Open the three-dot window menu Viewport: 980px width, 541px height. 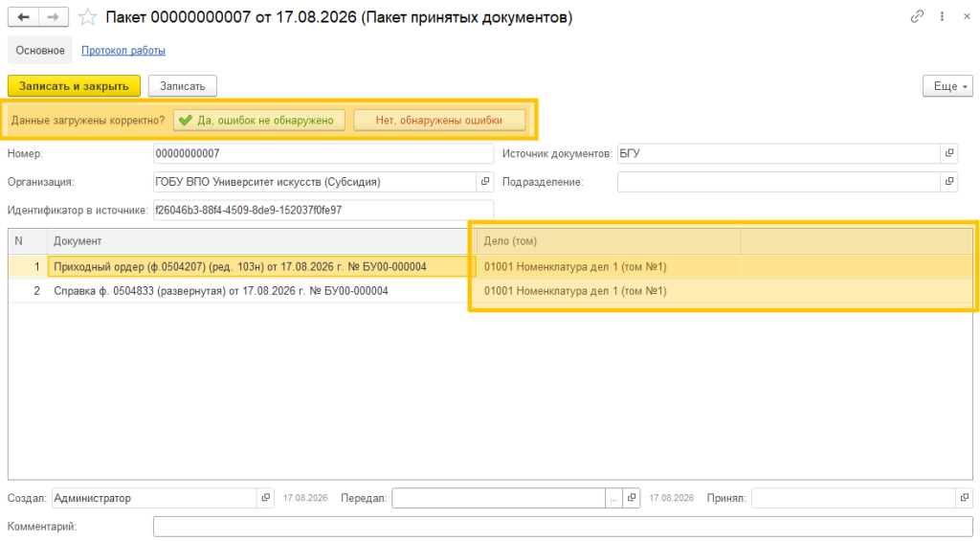(x=942, y=17)
